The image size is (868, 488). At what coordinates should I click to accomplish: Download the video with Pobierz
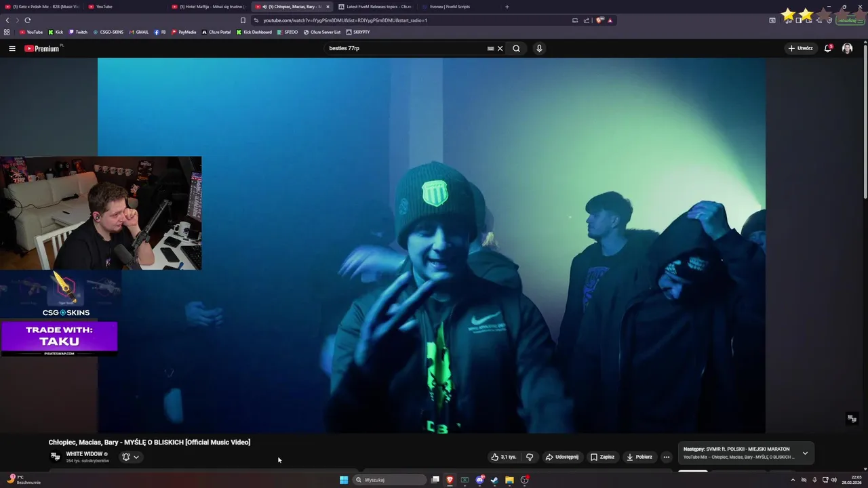click(x=639, y=457)
